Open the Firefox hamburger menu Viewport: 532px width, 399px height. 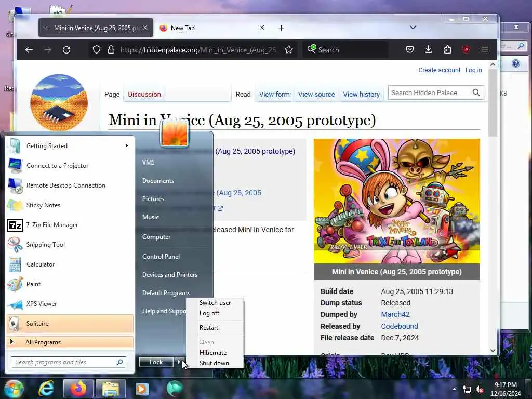485,49
